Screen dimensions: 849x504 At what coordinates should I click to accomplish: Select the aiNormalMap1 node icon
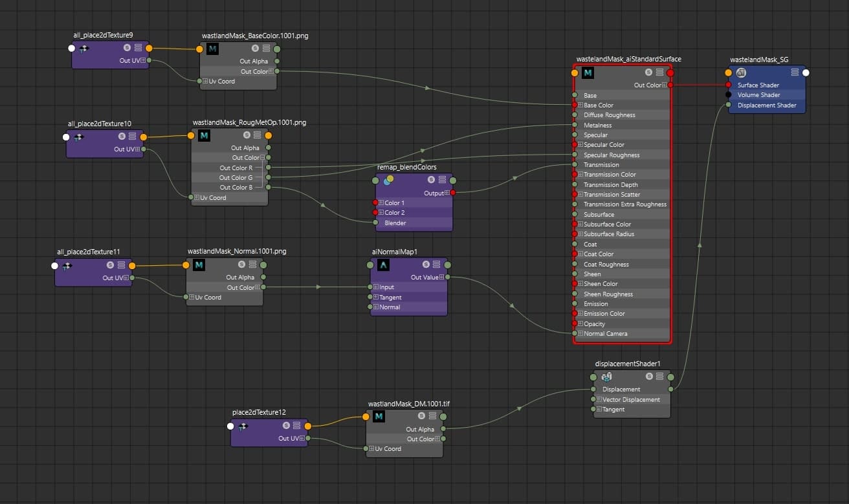[x=384, y=265]
